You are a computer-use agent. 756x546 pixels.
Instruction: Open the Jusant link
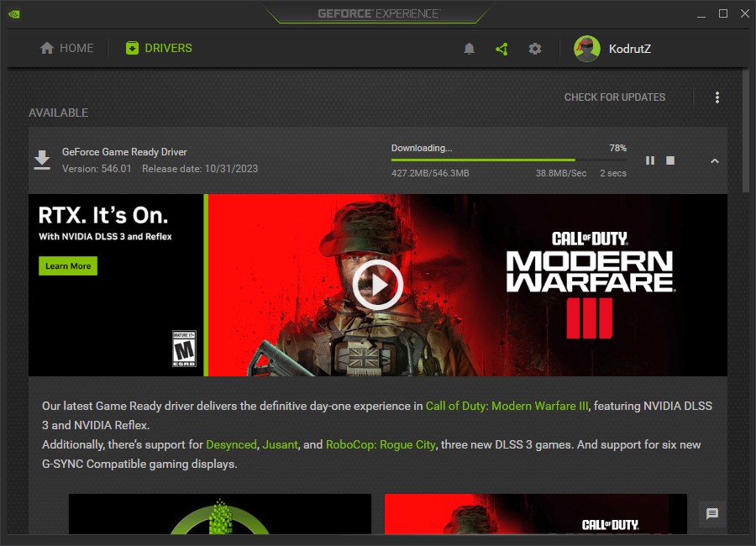pos(280,444)
